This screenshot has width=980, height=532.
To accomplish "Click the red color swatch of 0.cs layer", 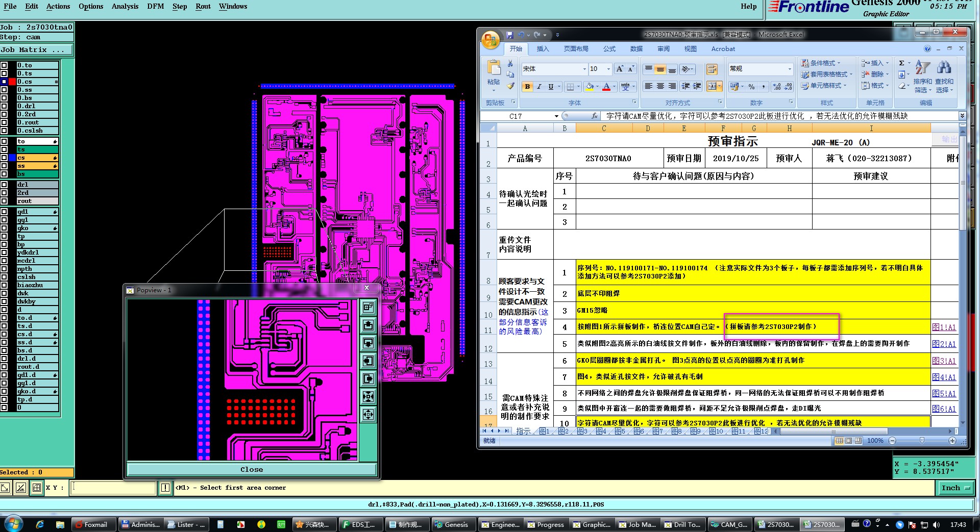I will click(12, 82).
